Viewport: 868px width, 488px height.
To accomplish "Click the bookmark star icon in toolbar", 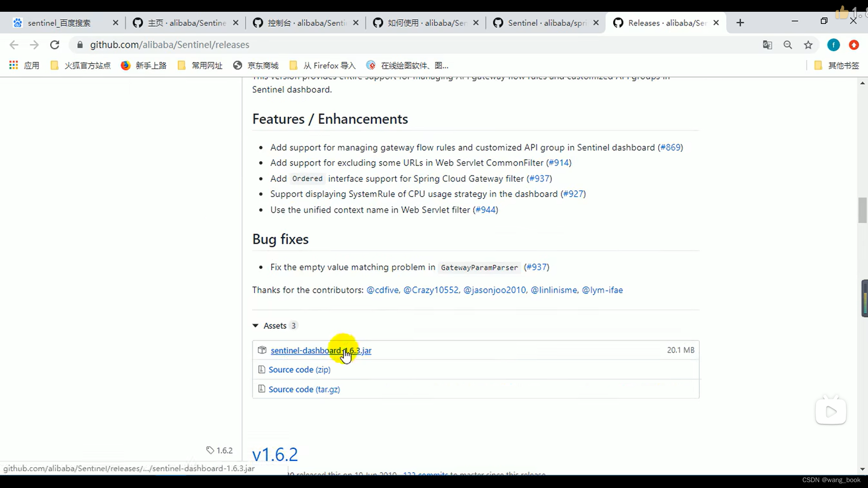I will [x=808, y=45].
